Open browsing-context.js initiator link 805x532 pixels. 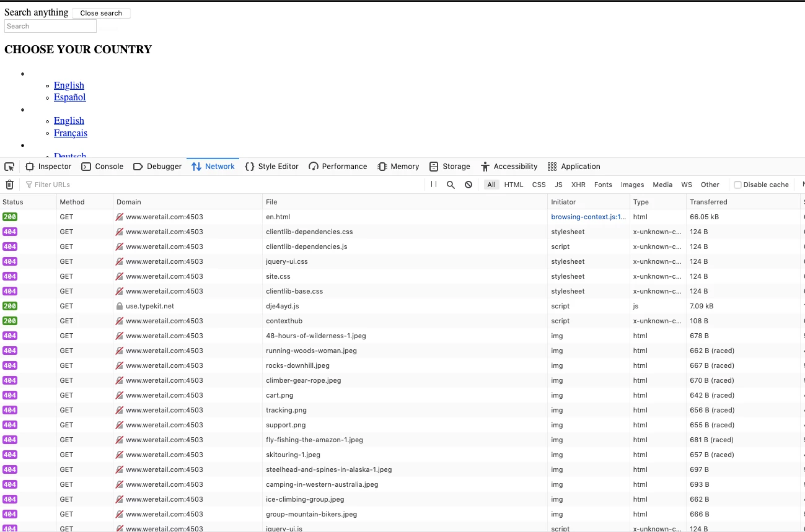coord(589,217)
